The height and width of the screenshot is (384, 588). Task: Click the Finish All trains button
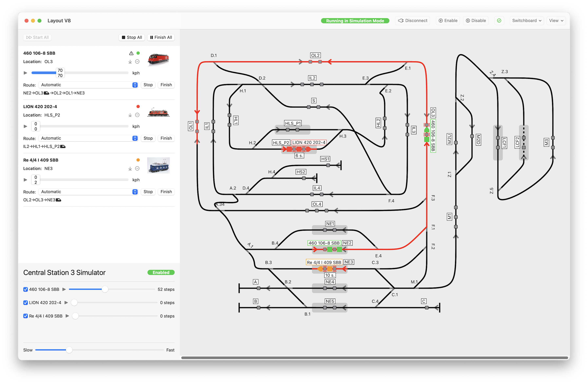[x=162, y=37]
